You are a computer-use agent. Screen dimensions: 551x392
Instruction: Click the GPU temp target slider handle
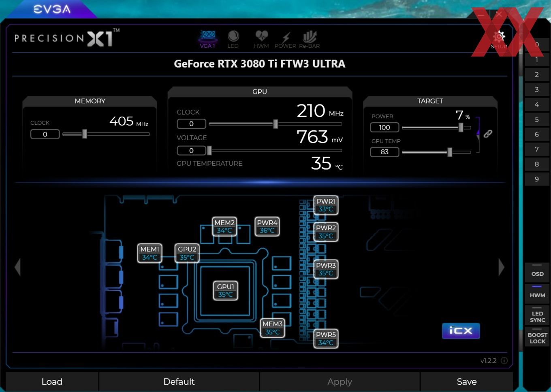coord(450,152)
